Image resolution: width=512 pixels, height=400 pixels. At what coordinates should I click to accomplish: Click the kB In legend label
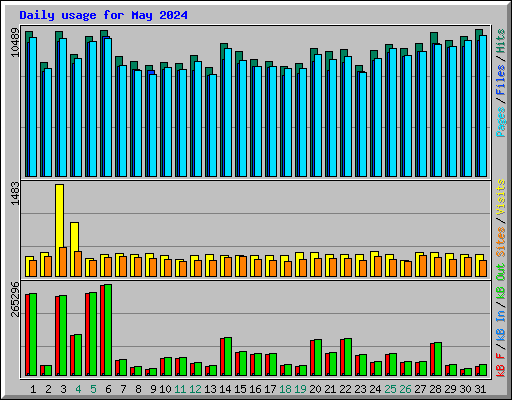pyautogui.click(x=501, y=325)
